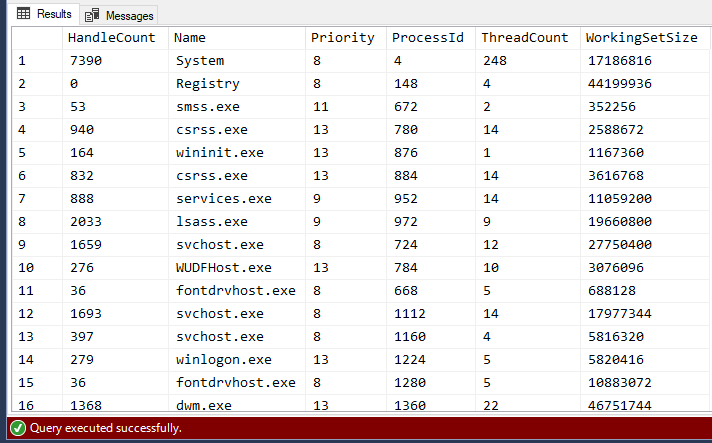Click the Results grid icon
712x443 pixels.
[23, 14]
